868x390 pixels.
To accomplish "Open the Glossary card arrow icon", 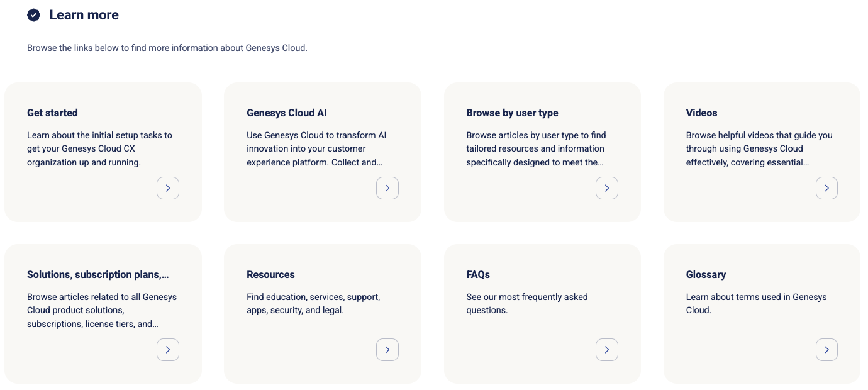I will pos(826,350).
